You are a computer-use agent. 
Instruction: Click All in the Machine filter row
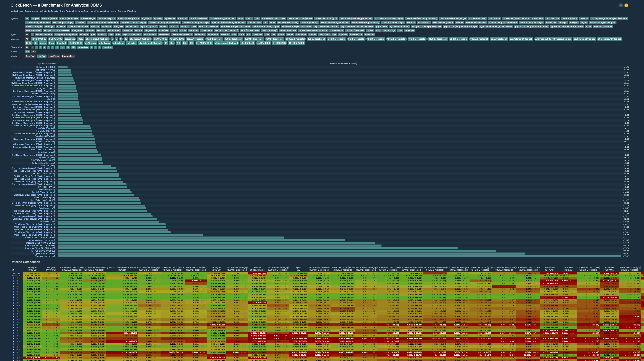[27, 39]
